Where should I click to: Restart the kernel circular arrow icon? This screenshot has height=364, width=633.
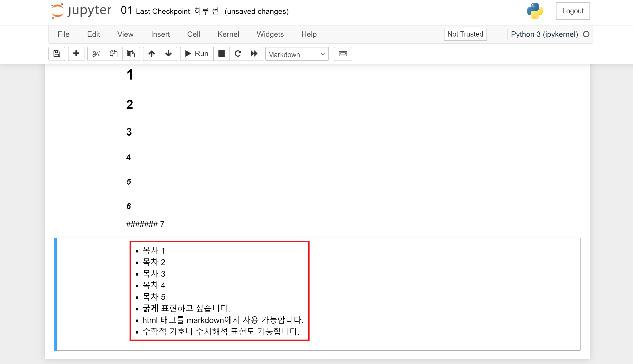[238, 54]
